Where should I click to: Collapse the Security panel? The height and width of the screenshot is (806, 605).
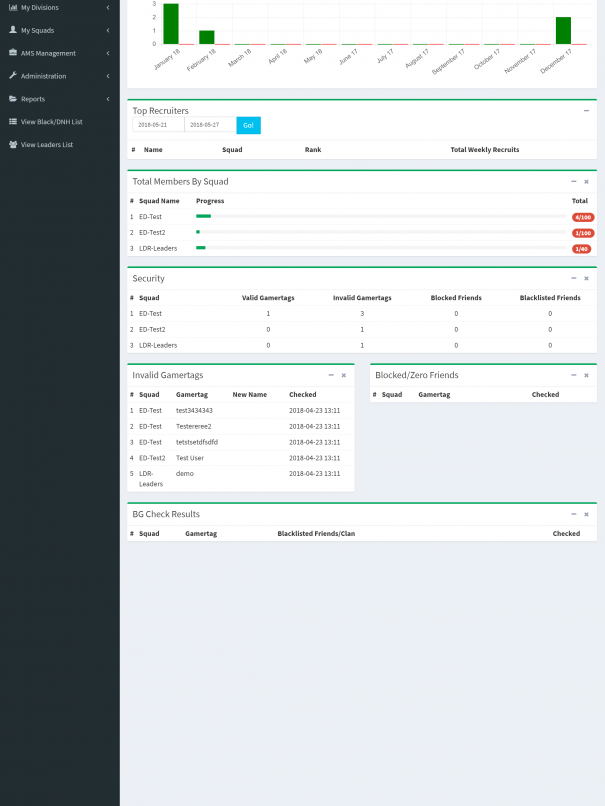pos(574,278)
